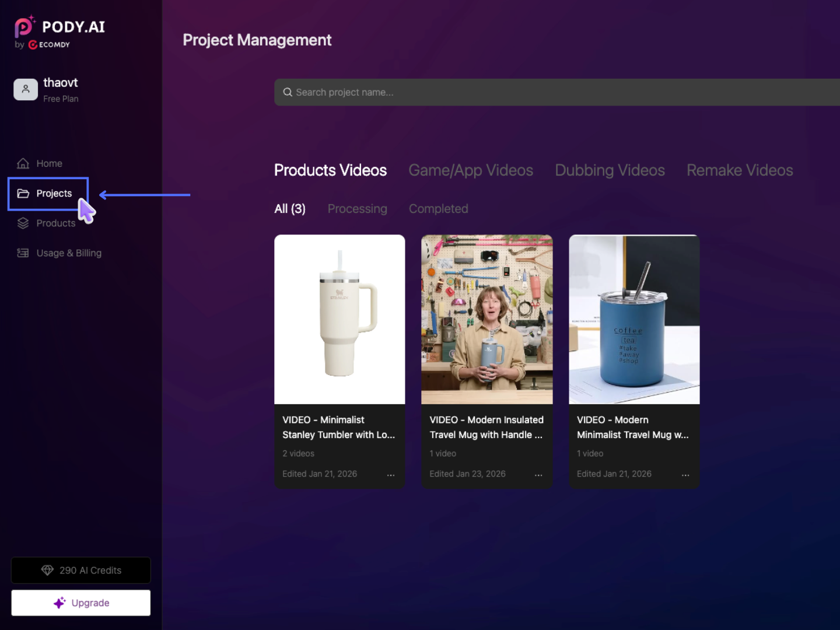Viewport: 840px width, 630px height.
Task: Open the thaovt user avatar icon
Action: coord(26,89)
